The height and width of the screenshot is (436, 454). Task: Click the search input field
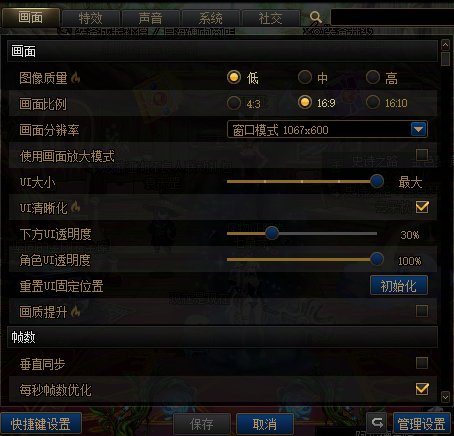pos(392,17)
